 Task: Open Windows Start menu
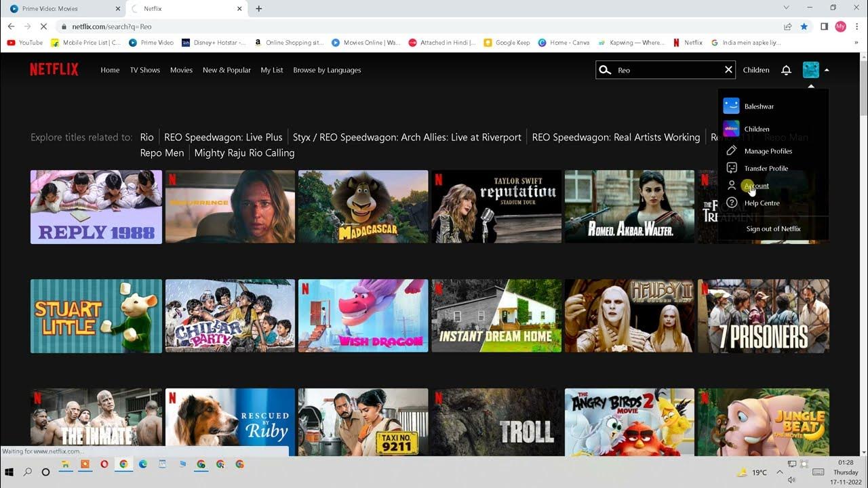[9, 472]
